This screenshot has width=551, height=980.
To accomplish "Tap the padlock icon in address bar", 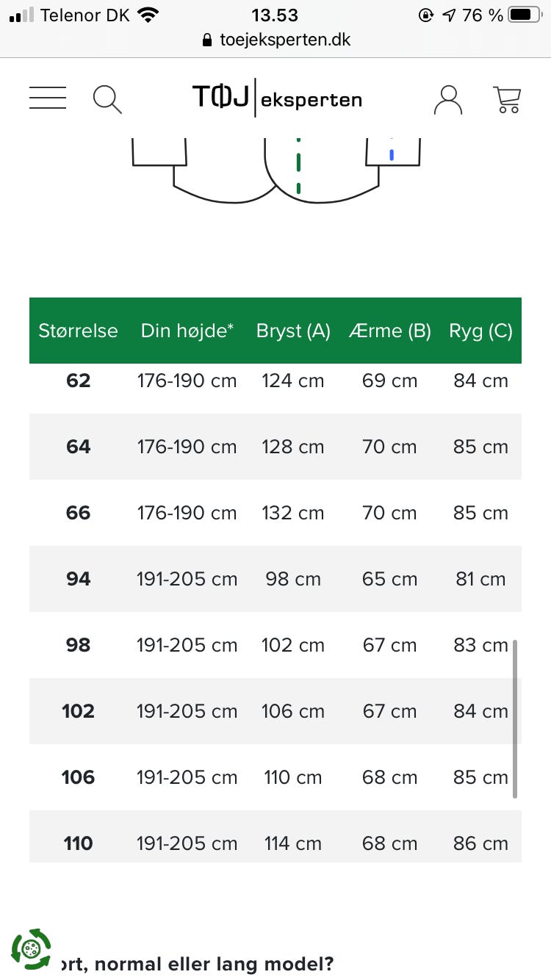I will click(x=208, y=40).
